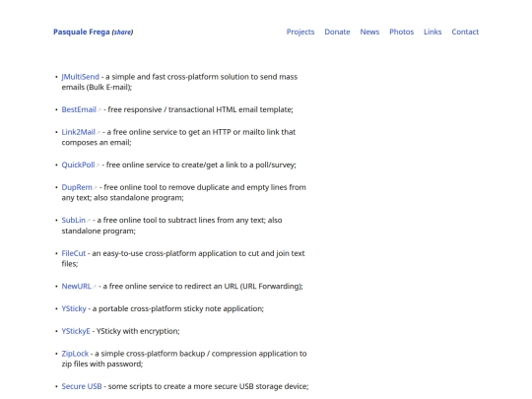Click the external-link icon after DupRem
Image resolution: width=532 pixels, height=399 pixels.
[x=95, y=188]
